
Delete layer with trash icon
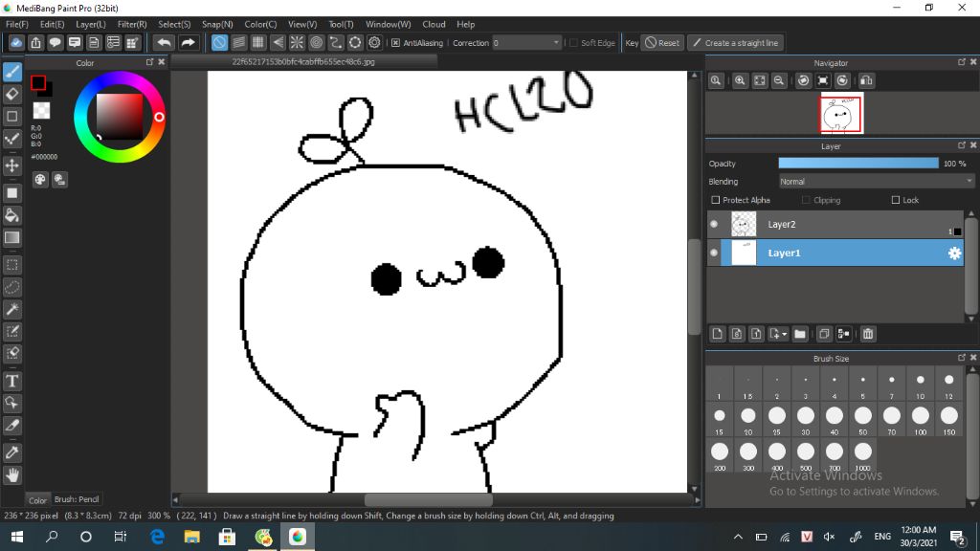click(867, 334)
